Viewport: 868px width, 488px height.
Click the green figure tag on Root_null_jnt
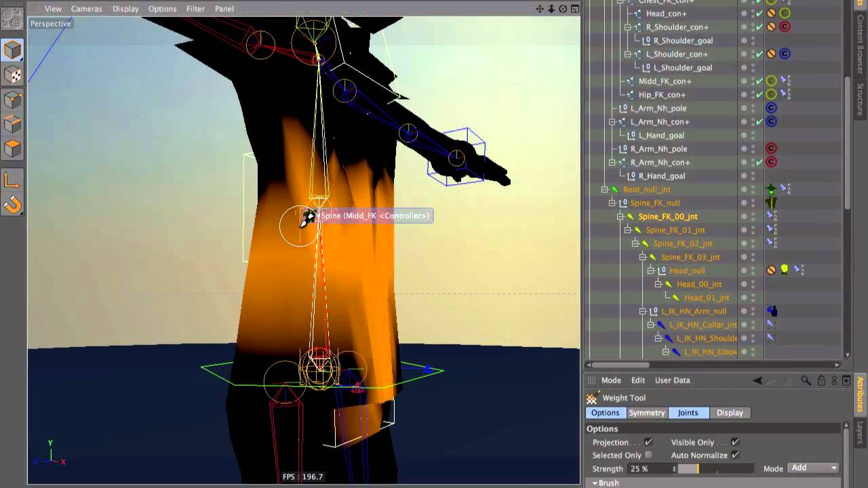(x=771, y=189)
